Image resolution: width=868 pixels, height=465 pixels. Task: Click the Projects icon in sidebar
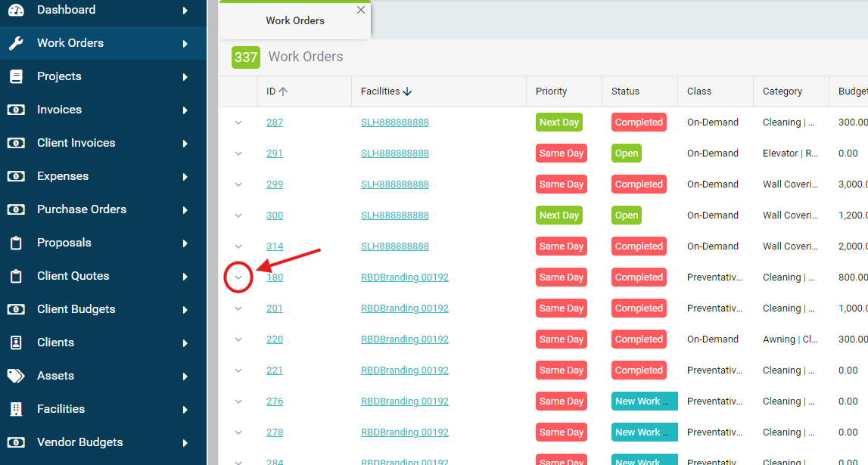[16, 76]
